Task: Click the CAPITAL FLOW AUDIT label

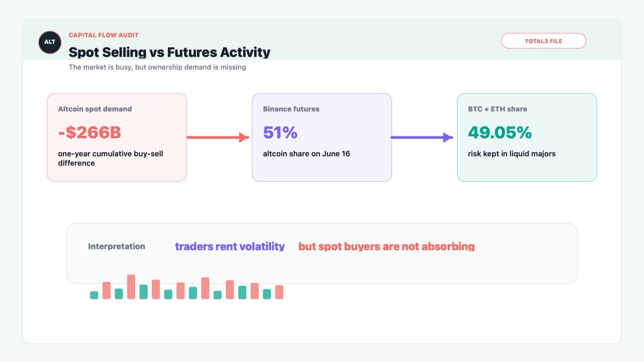Action: pos(104,35)
